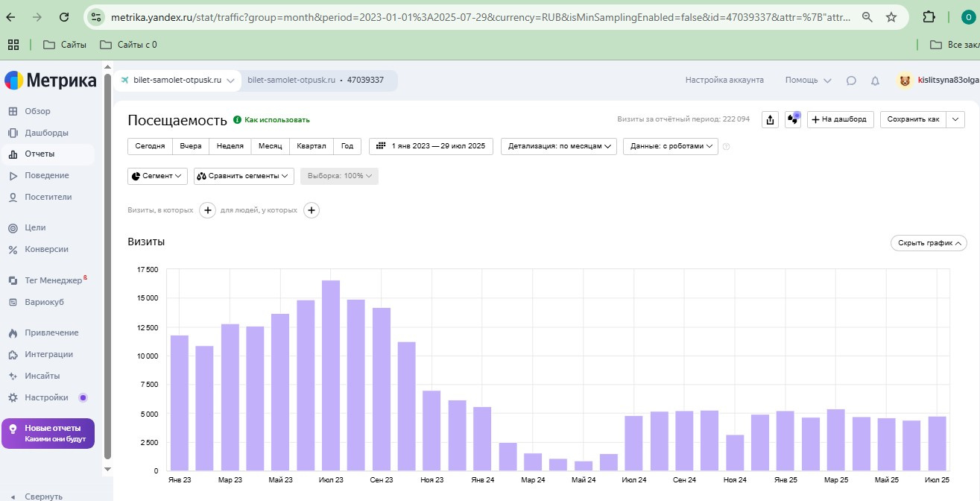The image size is (980, 501).
Task: Select the 'Квартал' period preset
Action: pos(311,146)
